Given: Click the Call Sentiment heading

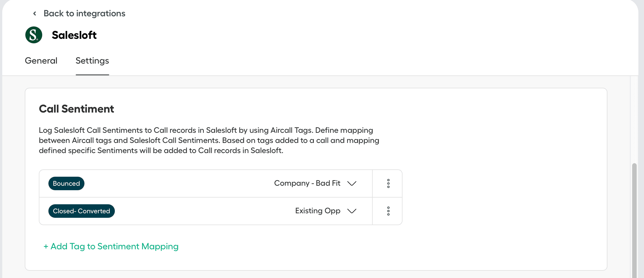Looking at the screenshot, I should click(x=76, y=109).
